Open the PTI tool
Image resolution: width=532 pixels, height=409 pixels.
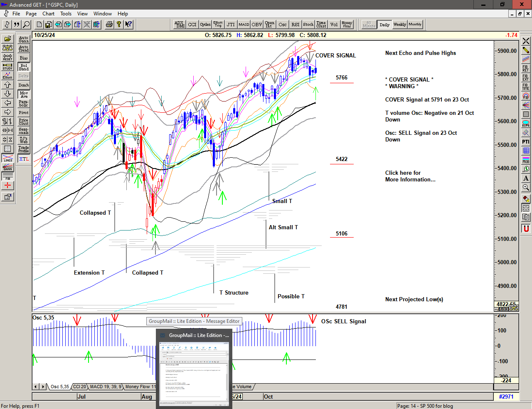pos(526,142)
